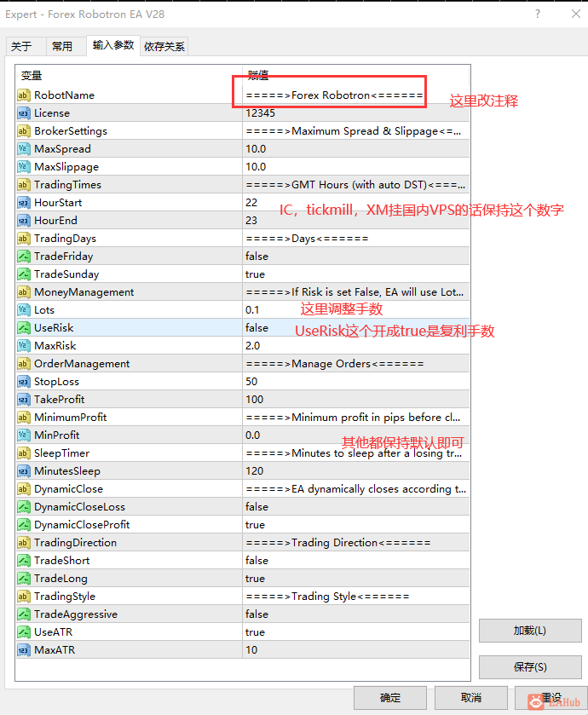The height and width of the screenshot is (715, 588).
Task: Click the 加载(L) button
Action: (x=530, y=630)
